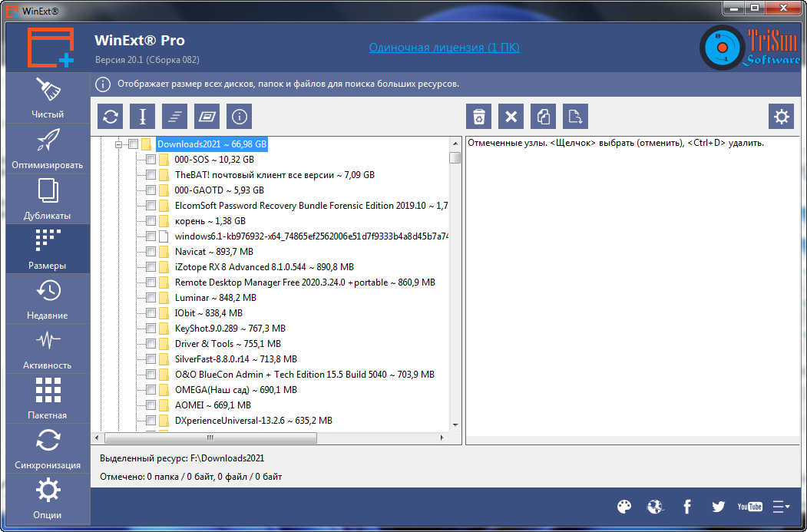This screenshot has height=532, width=807.
Task: Check the Remote Desktop Manager Free checkbox
Action: click(x=150, y=283)
